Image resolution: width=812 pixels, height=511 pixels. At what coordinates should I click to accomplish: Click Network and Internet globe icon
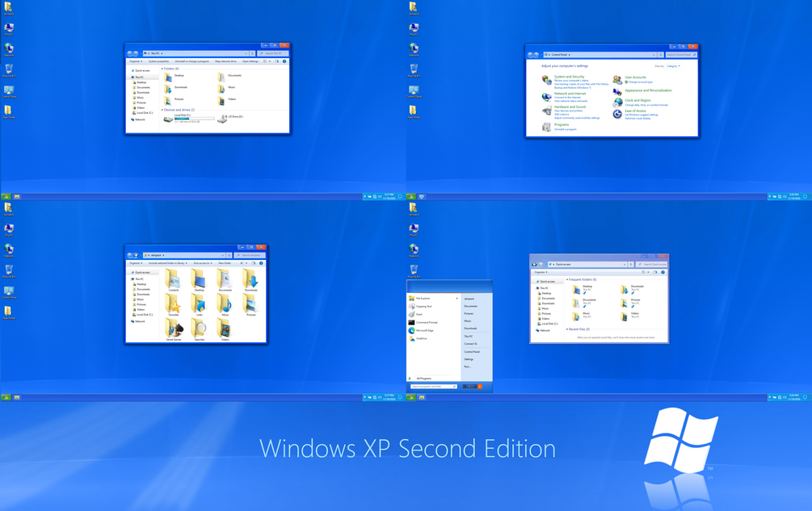[x=546, y=97]
